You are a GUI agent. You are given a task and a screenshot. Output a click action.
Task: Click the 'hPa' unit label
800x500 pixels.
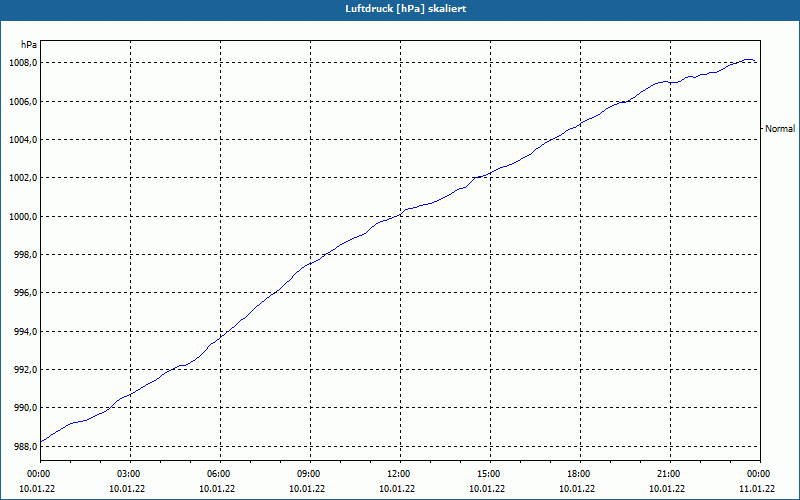(x=29, y=45)
